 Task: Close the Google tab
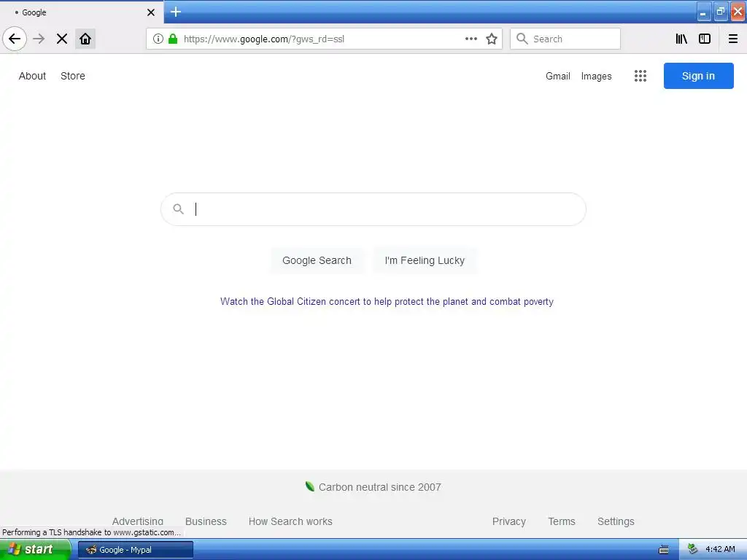[151, 12]
